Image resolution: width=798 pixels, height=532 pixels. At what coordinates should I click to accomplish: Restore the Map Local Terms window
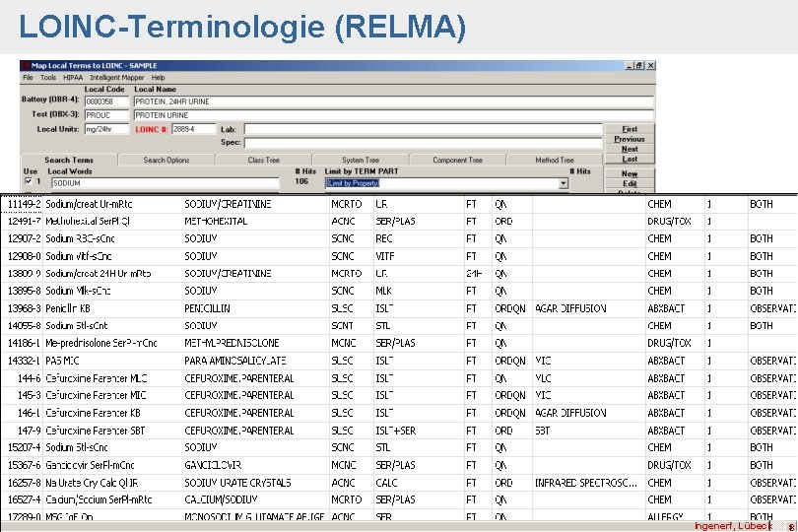(639, 66)
